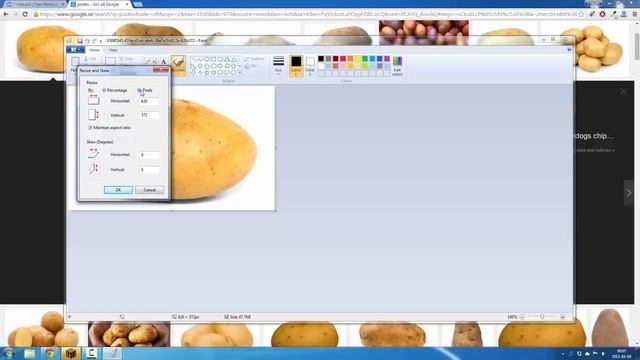Open Edit colors in Paint
The image size is (640, 360).
pyautogui.click(x=398, y=66)
